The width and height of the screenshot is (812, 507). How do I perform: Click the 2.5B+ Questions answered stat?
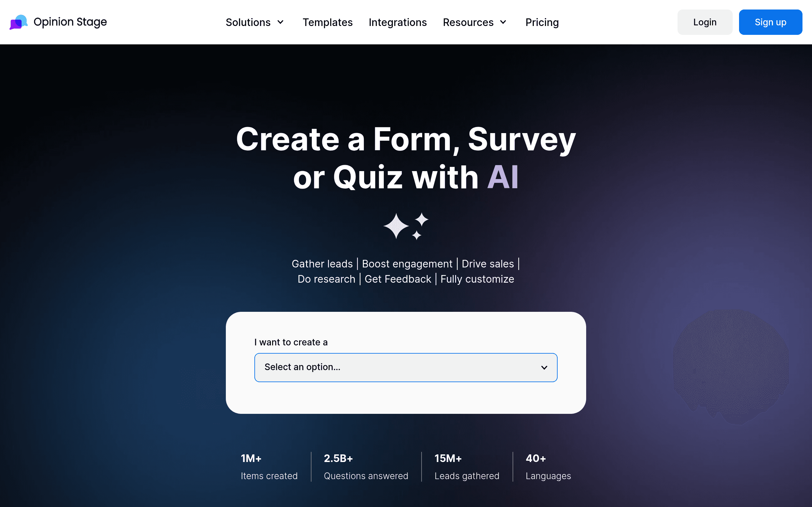click(366, 467)
